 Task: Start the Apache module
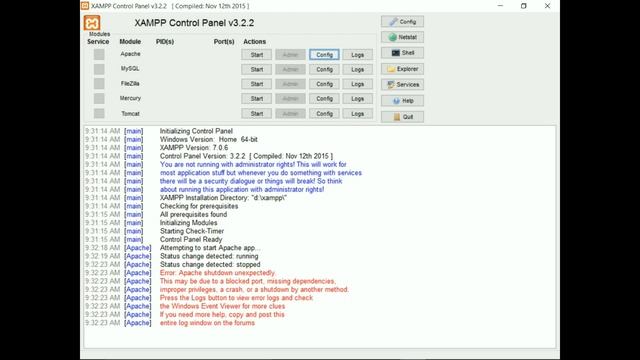[x=256, y=55]
